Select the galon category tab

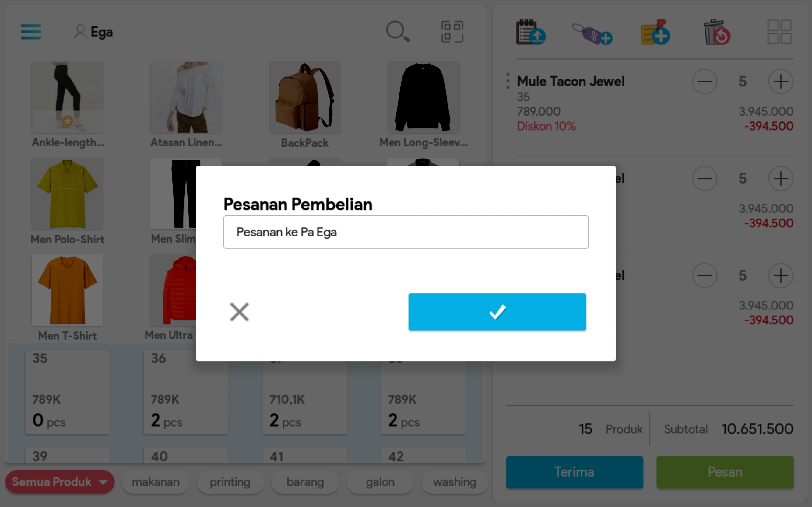point(380,482)
